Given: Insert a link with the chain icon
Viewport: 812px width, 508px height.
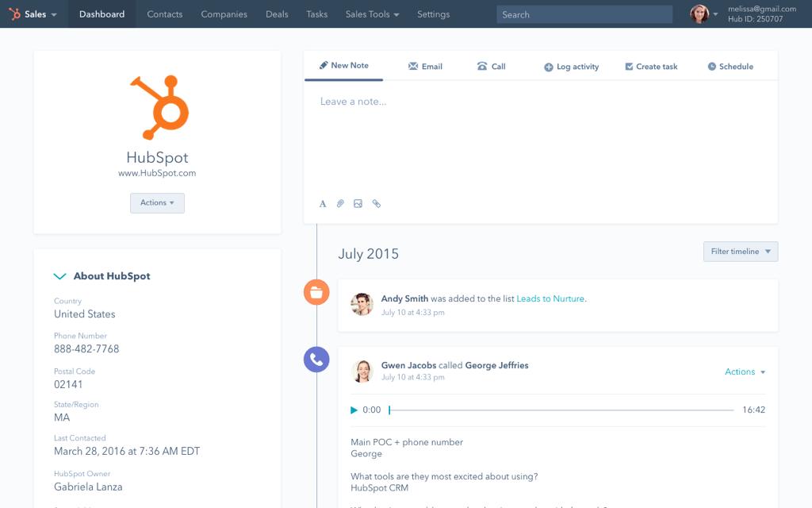Looking at the screenshot, I should 377,204.
